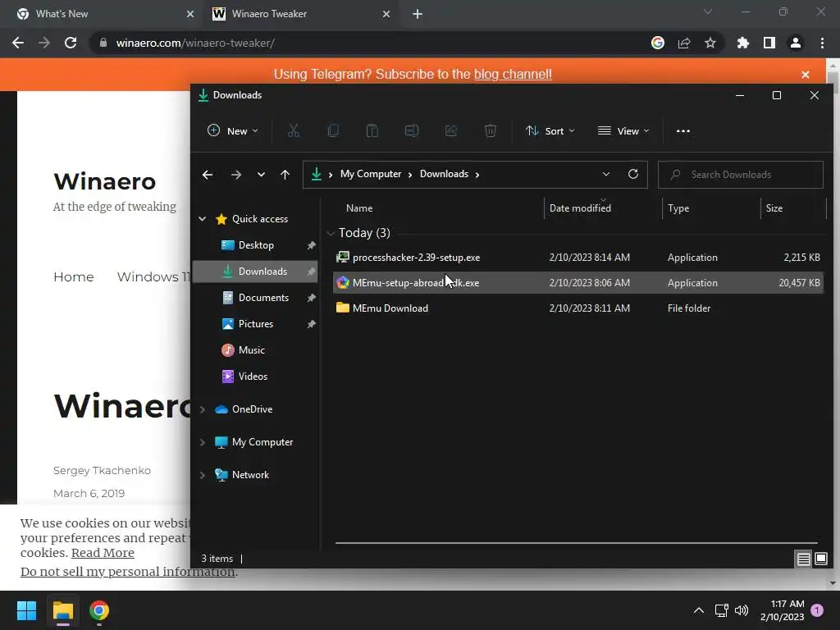Open recent locations dropdown arrow
The width and height of the screenshot is (840, 630).
click(261, 175)
